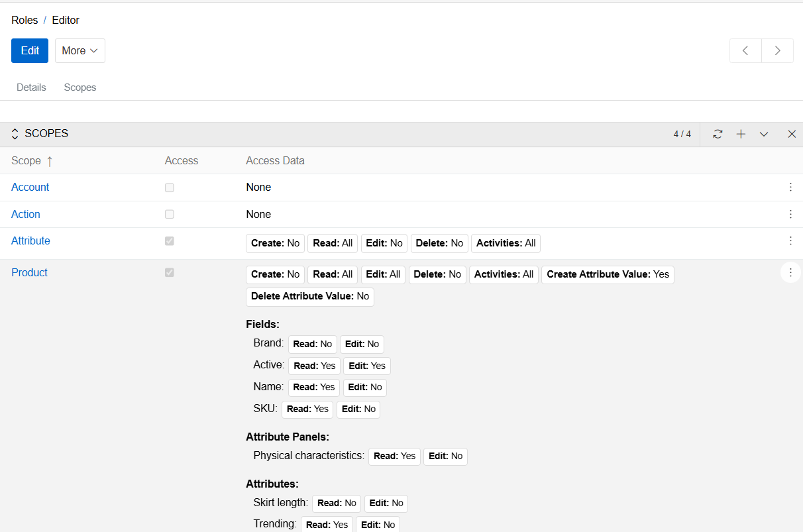This screenshot has width=803, height=532.
Task: Toggle the Account access checkbox
Action: (x=170, y=187)
